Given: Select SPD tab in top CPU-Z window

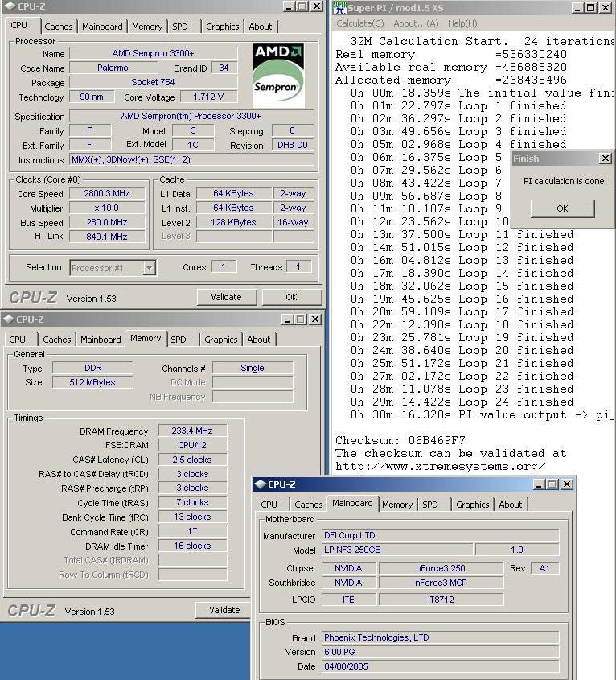Looking at the screenshot, I should (180, 27).
